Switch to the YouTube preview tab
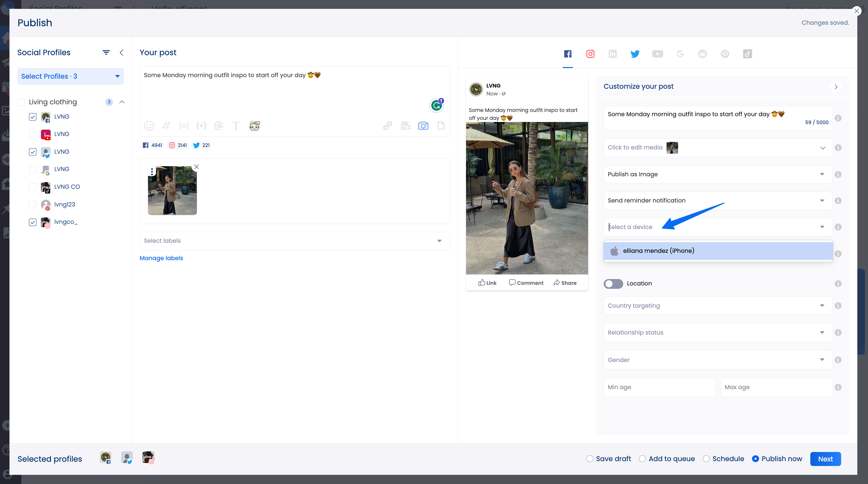This screenshot has height=484, width=868. click(x=657, y=54)
